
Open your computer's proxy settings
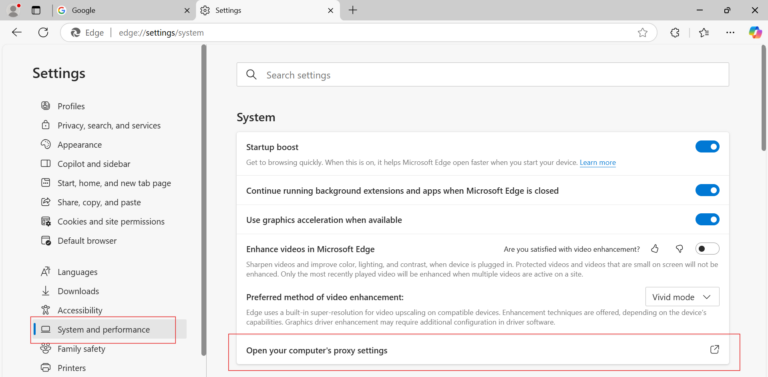[x=483, y=350]
